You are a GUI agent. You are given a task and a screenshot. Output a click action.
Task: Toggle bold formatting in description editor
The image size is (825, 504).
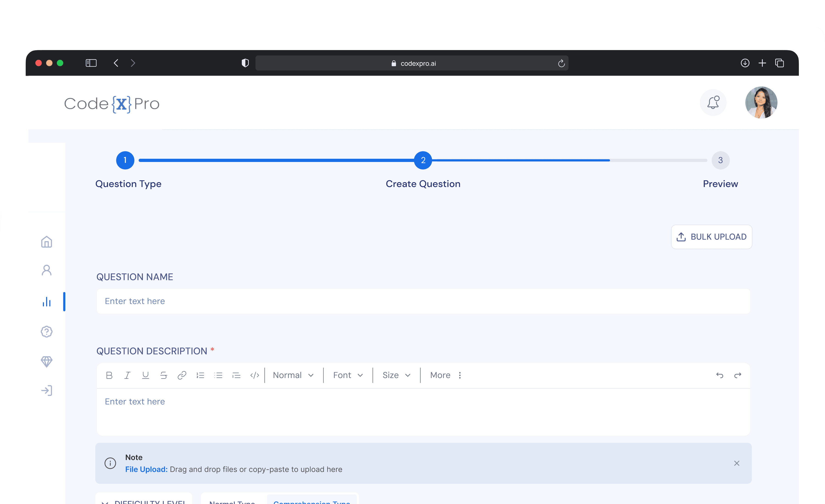(109, 375)
